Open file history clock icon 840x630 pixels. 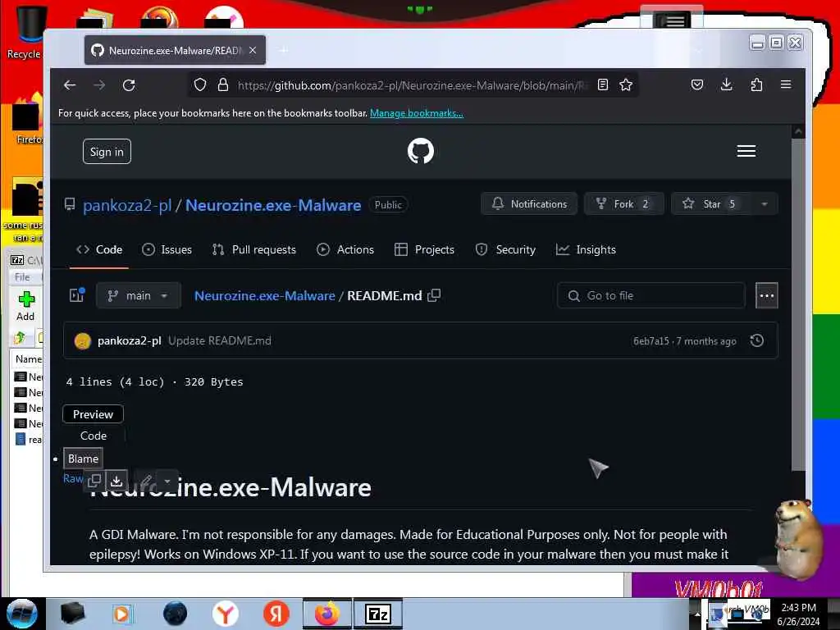(x=757, y=340)
